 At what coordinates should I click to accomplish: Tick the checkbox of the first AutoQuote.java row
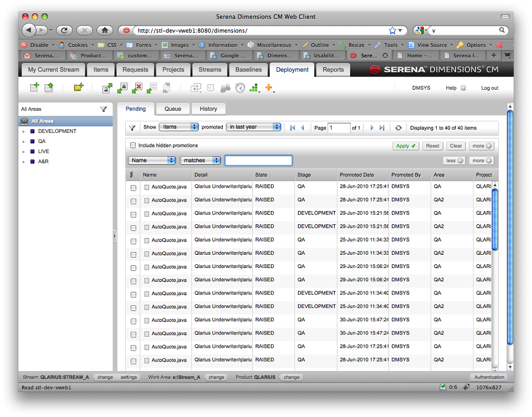[x=134, y=188]
